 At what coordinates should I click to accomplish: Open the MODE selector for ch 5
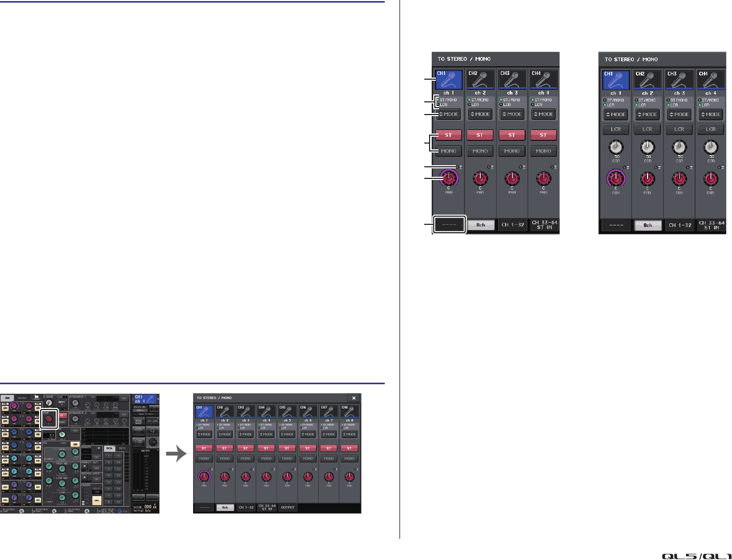pos(287,434)
